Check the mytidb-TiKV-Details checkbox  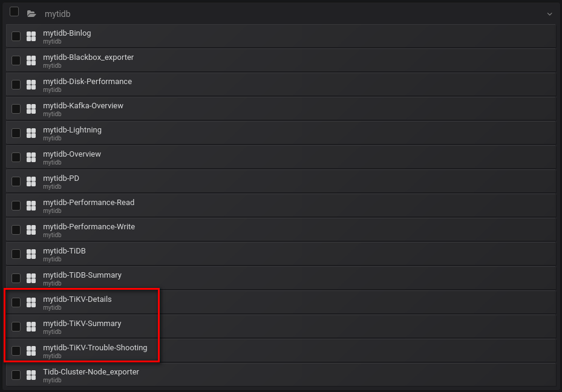(x=16, y=302)
